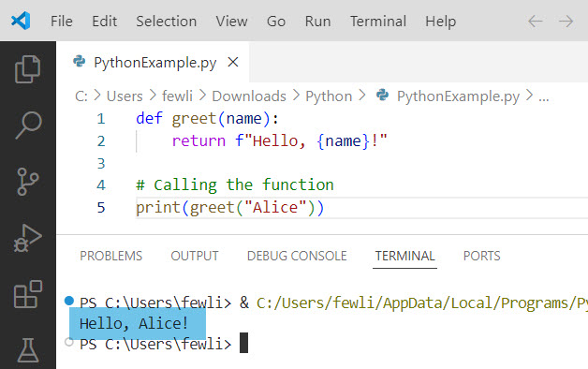Screen dimensions: 588x369
Task: Click the Users breadcrumb segment
Action: (x=125, y=96)
